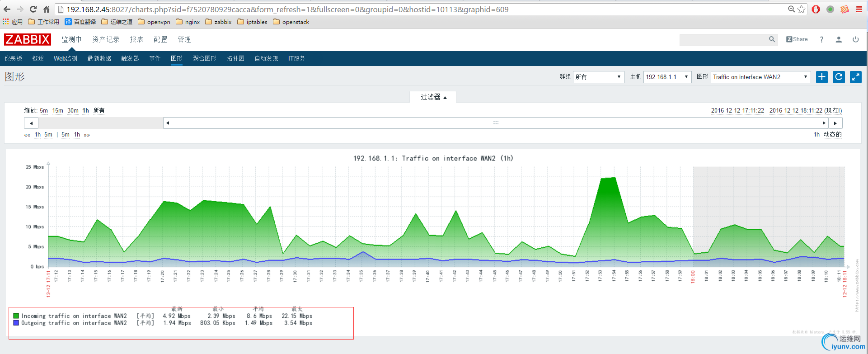Image resolution: width=868 pixels, height=354 pixels.
Task: Set zoom to 15m
Action: [x=58, y=111]
